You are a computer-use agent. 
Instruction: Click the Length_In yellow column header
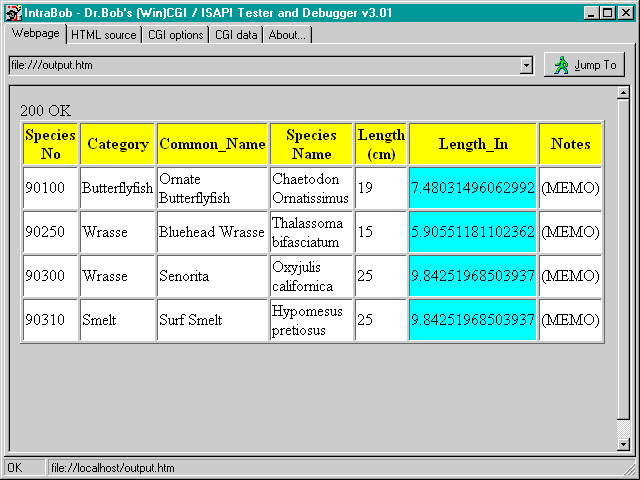coord(473,144)
